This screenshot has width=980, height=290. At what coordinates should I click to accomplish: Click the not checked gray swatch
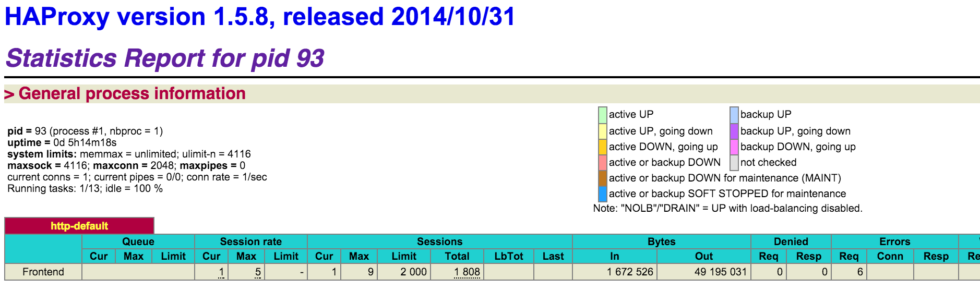(734, 162)
